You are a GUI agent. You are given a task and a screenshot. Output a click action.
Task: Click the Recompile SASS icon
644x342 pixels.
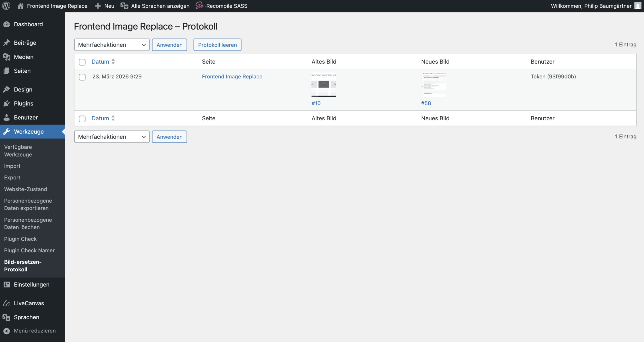tap(200, 6)
